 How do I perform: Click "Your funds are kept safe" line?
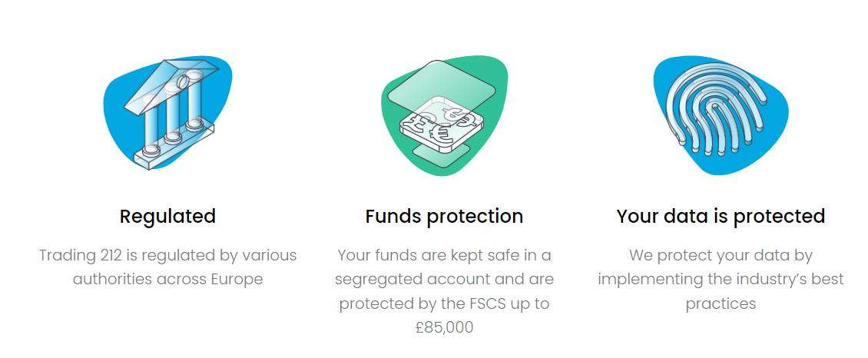(444, 255)
